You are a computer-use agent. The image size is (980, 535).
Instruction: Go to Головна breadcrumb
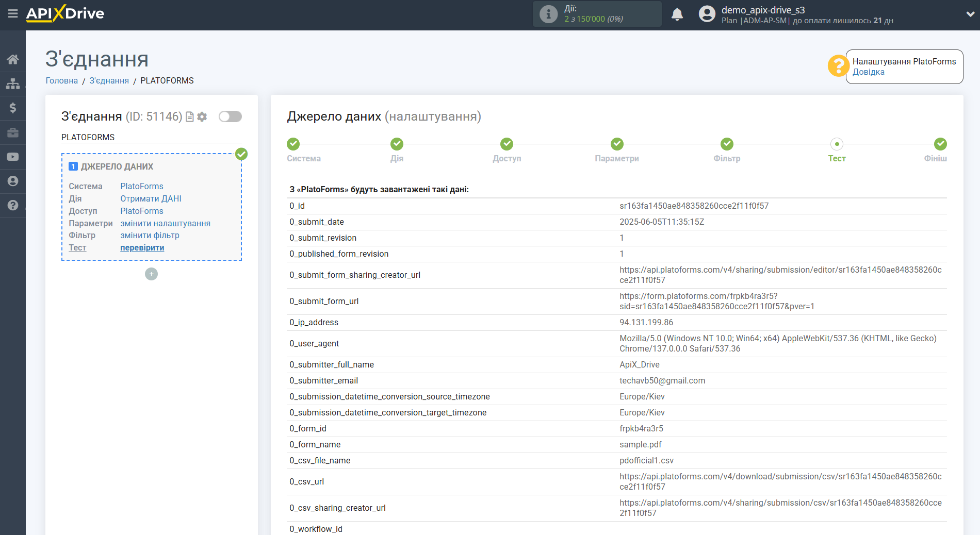point(61,81)
